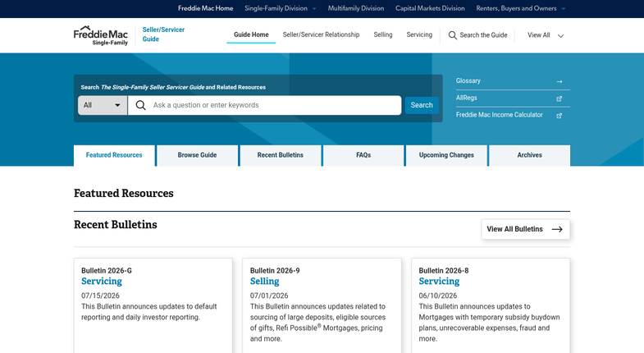Click the external link icon beside AllRegs

559,99
